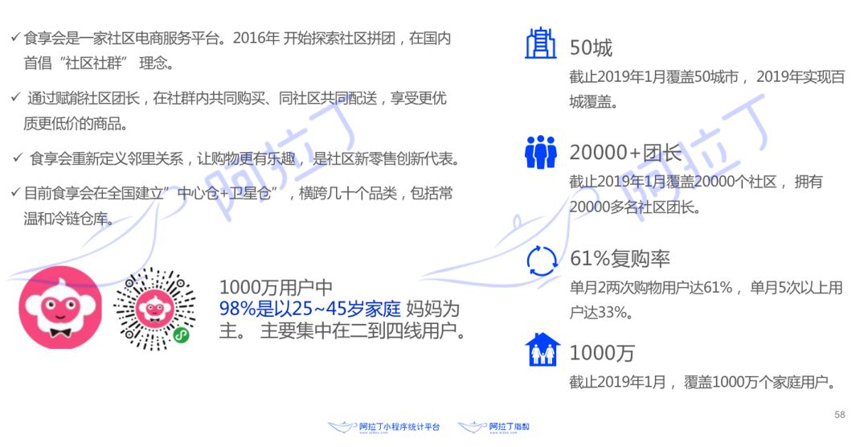Click the '50城' heading
The image size is (868, 447).
click(x=592, y=48)
